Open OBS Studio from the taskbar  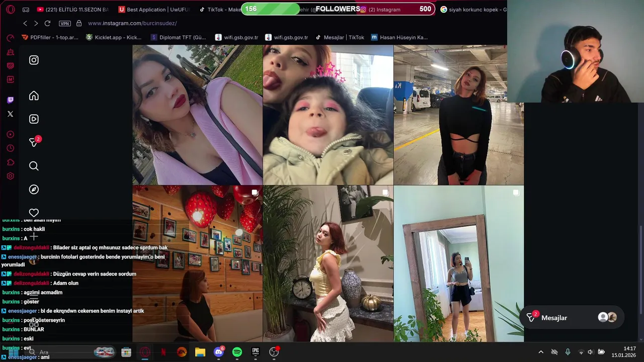274,352
